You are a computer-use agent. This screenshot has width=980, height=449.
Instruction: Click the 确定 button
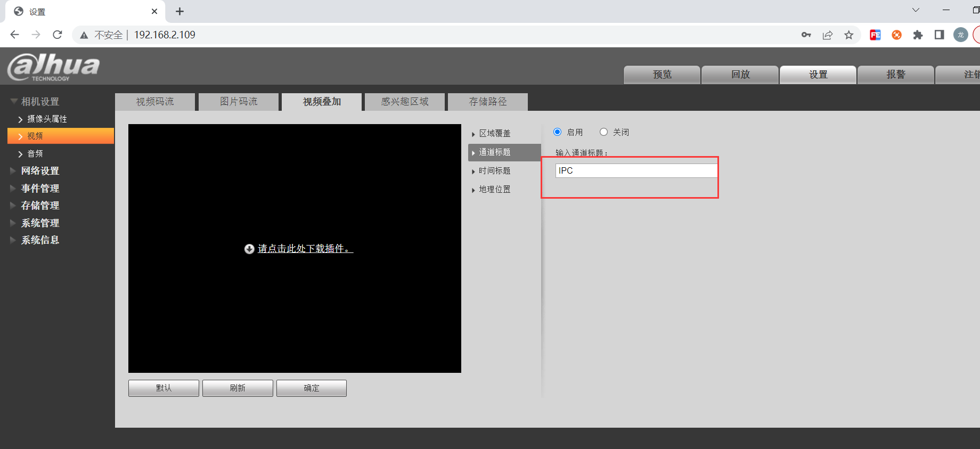[312, 388]
